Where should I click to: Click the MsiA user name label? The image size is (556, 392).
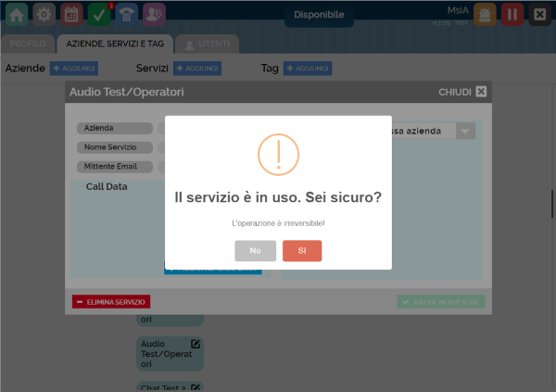click(458, 10)
